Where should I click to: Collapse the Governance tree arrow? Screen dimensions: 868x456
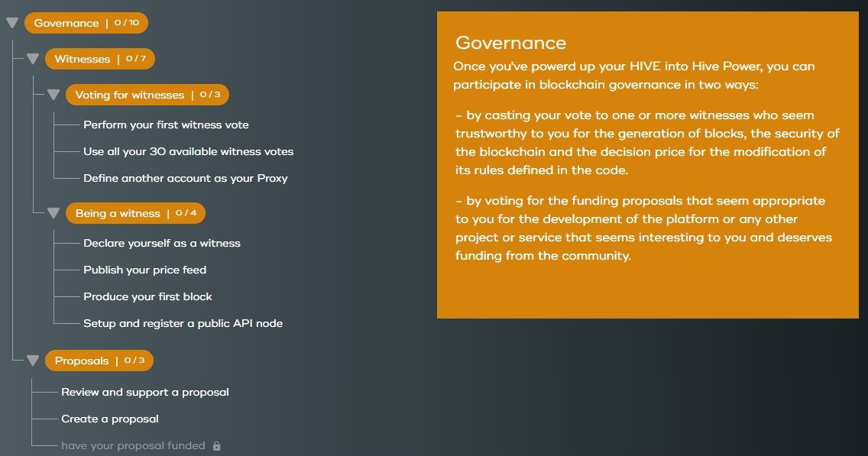[x=12, y=23]
